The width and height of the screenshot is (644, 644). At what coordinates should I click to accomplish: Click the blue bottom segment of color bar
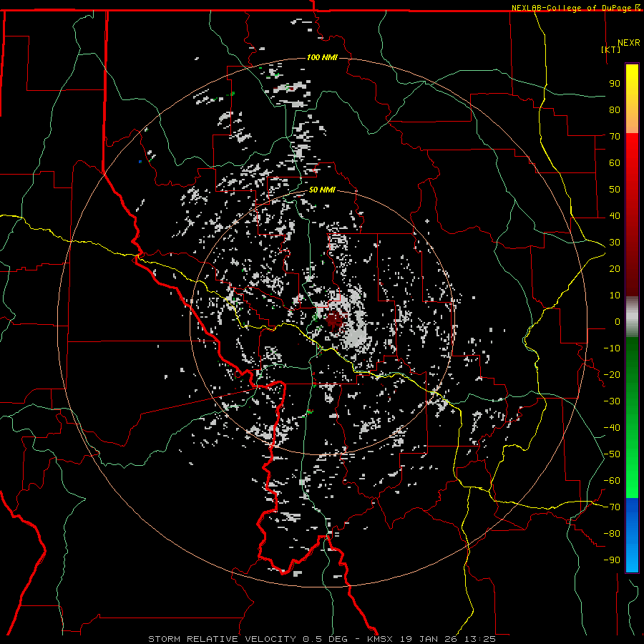pos(632,535)
